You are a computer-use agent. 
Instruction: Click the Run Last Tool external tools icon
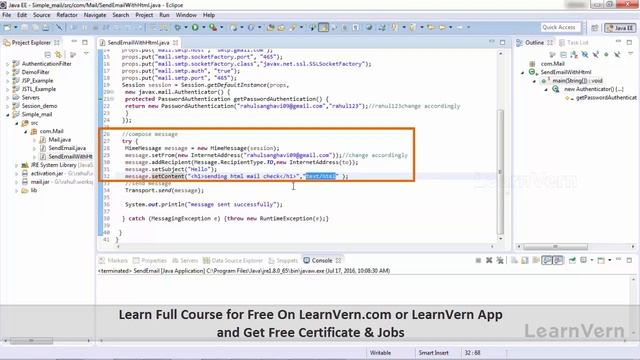click(x=213, y=27)
